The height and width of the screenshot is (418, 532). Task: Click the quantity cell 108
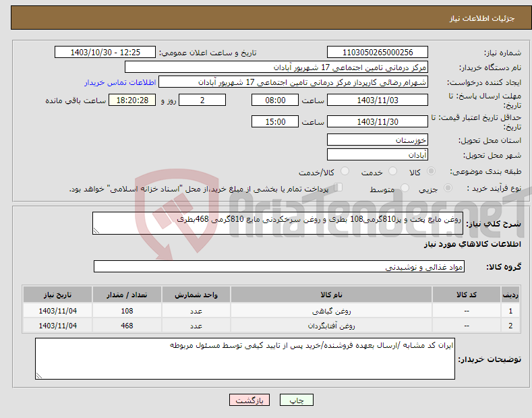point(127,311)
